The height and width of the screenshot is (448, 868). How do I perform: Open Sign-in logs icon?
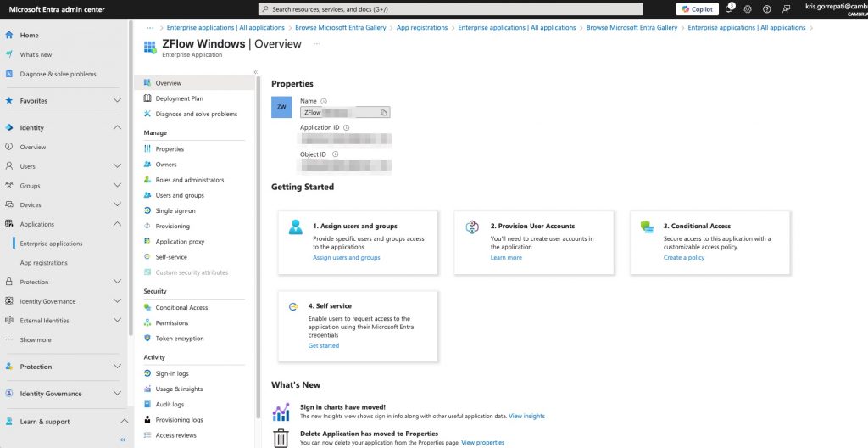pyautogui.click(x=147, y=373)
